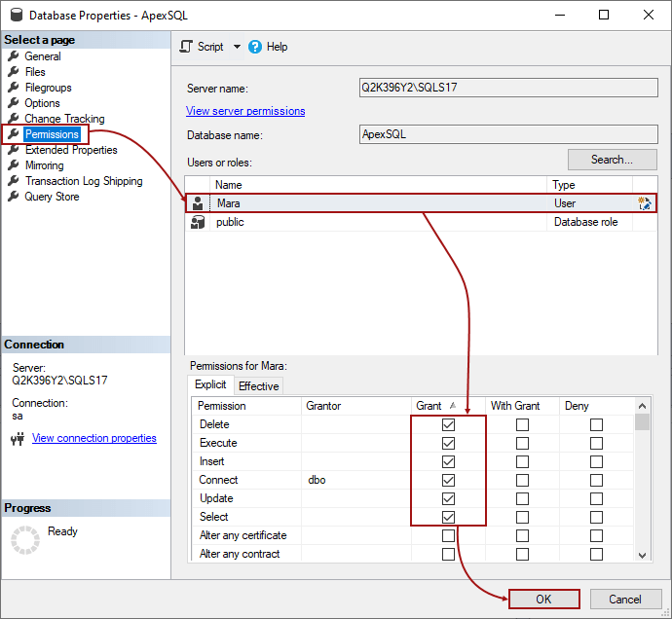
Task: Click the Name column header
Action: click(378, 185)
